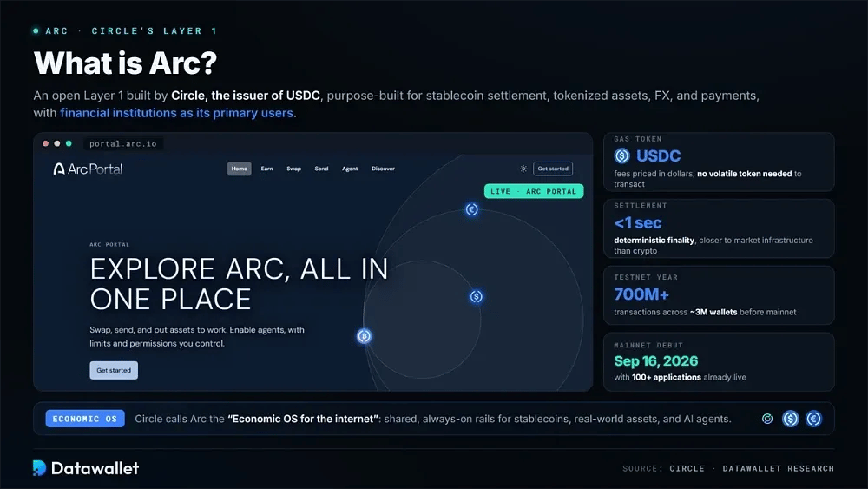868x489 pixels.
Task: Click the green circular icon in Economic OS bar
Action: (767, 419)
